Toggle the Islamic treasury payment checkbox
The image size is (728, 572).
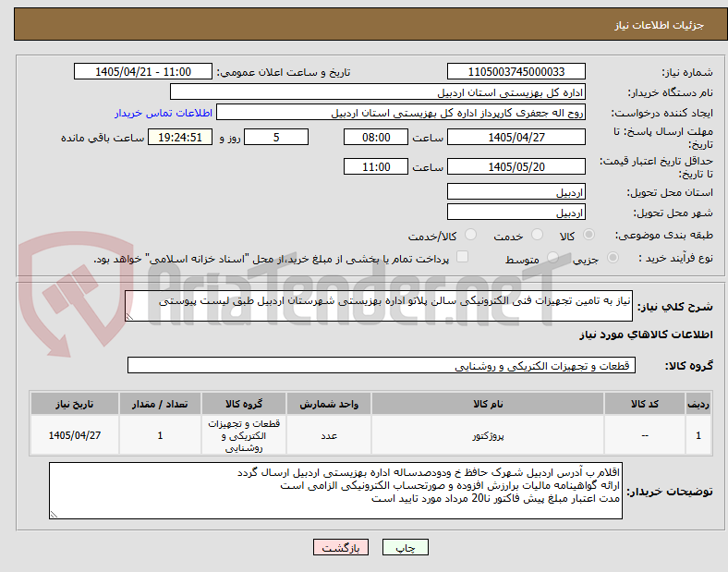pos(463,257)
